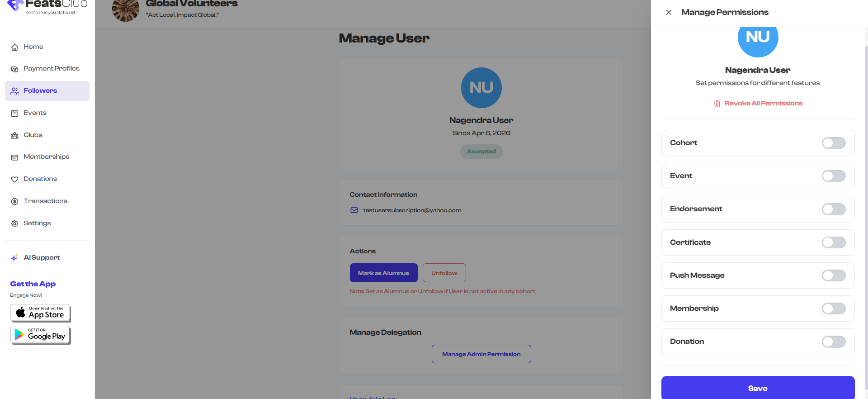
Task: Click Download on the App Store badge
Action: click(40, 313)
